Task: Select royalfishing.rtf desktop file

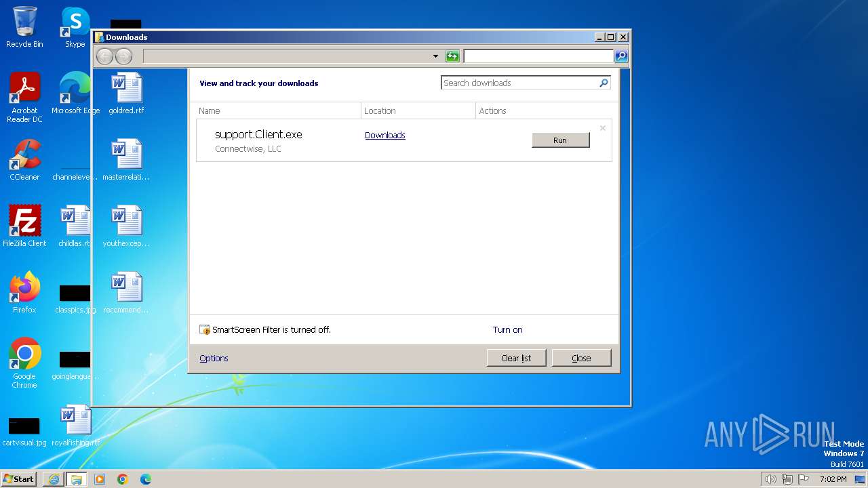Action: 75,426
